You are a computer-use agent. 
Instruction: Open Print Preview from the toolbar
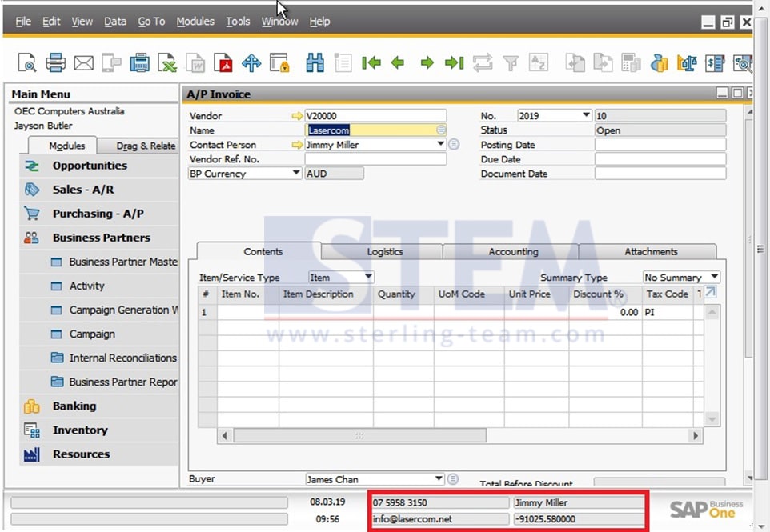27,63
